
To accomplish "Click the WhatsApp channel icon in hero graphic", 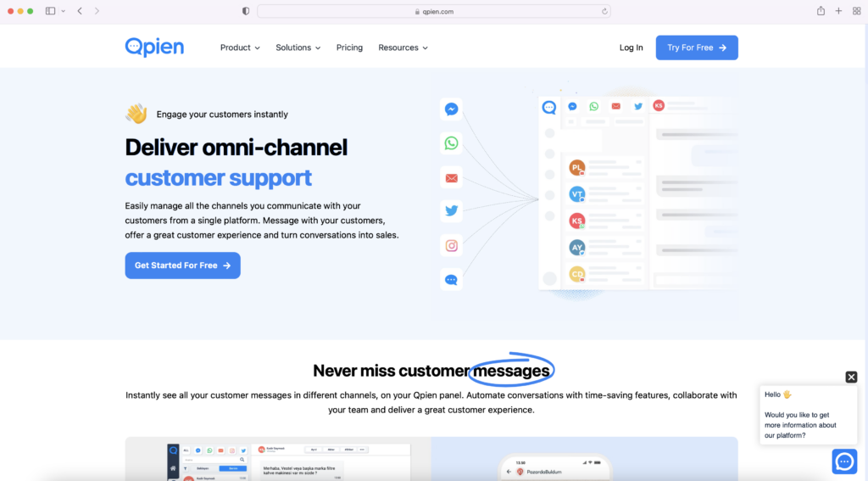I will [451, 143].
